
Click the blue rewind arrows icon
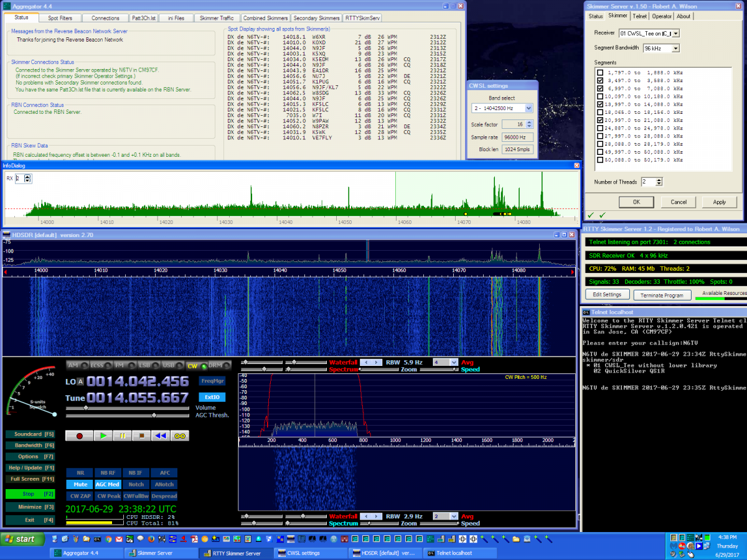tap(161, 436)
